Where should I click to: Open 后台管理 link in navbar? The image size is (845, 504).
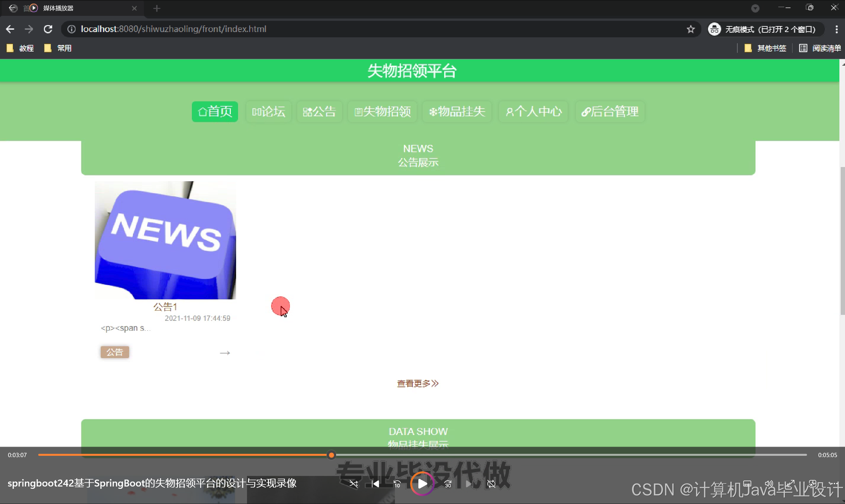coord(610,112)
